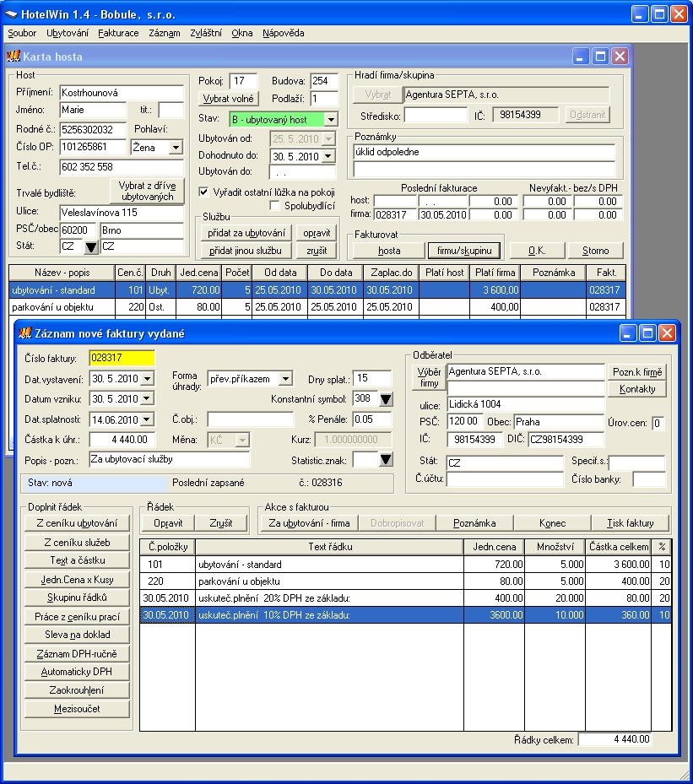Open the Forma úhrady dropdown
The height and width of the screenshot is (784, 693).
pos(285,379)
